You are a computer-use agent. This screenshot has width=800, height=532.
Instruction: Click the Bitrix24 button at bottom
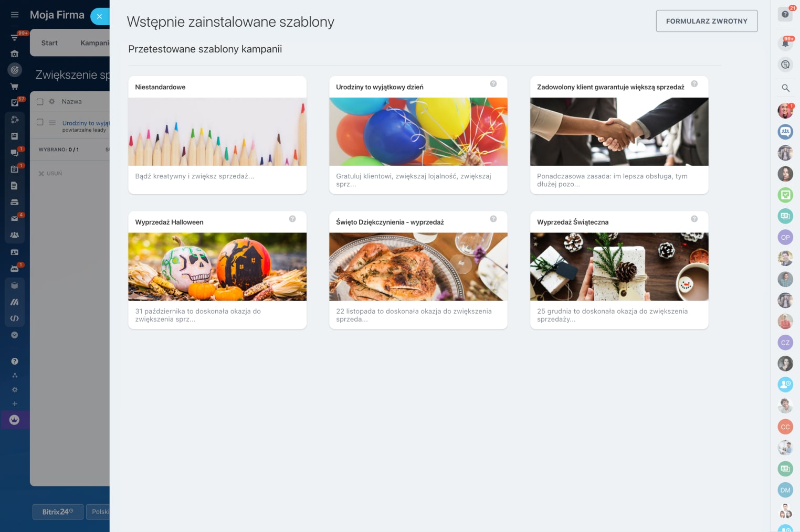(x=58, y=512)
